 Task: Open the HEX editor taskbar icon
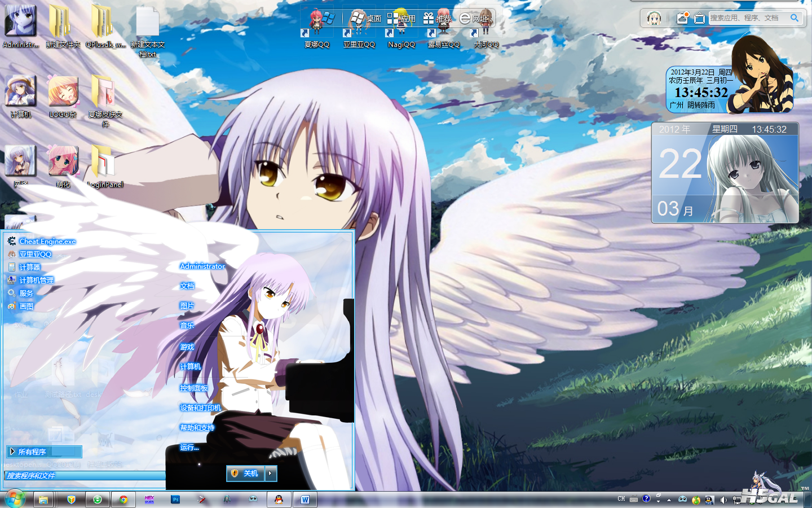(x=149, y=500)
